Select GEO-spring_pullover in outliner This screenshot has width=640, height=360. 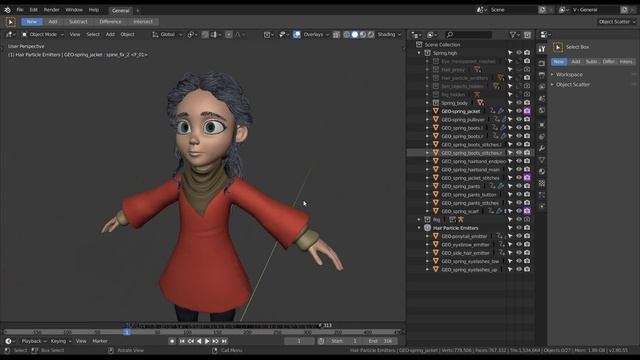point(463,120)
